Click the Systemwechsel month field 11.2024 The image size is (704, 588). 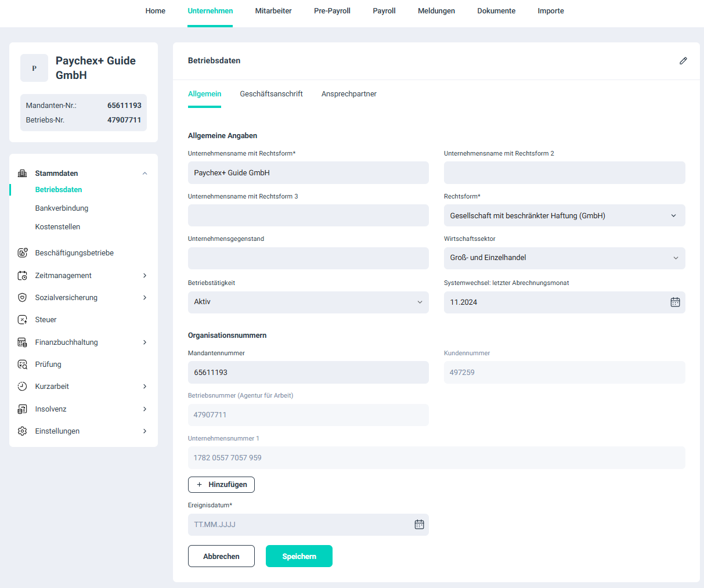564,302
